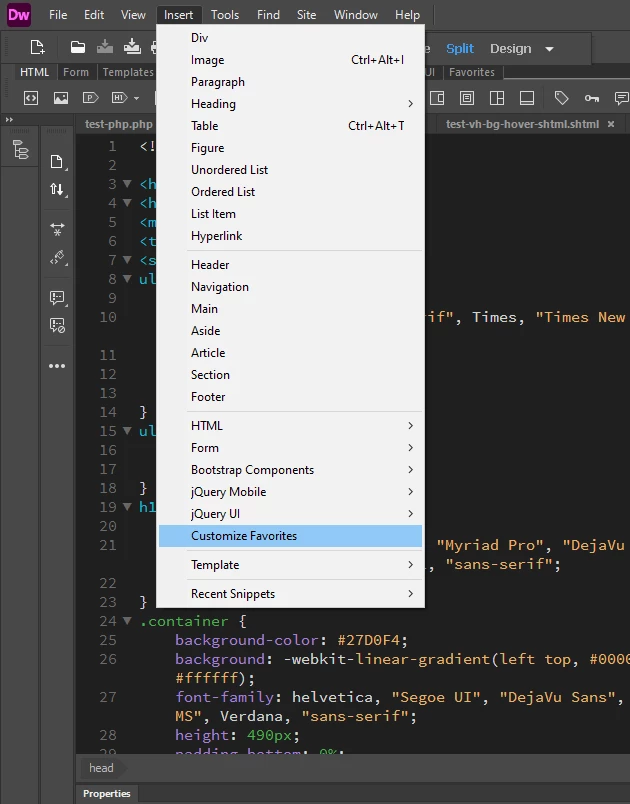Image resolution: width=630 pixels, height=804 pixels.
Task: Click the dimmed Save icon
Action: coord(105,47)
